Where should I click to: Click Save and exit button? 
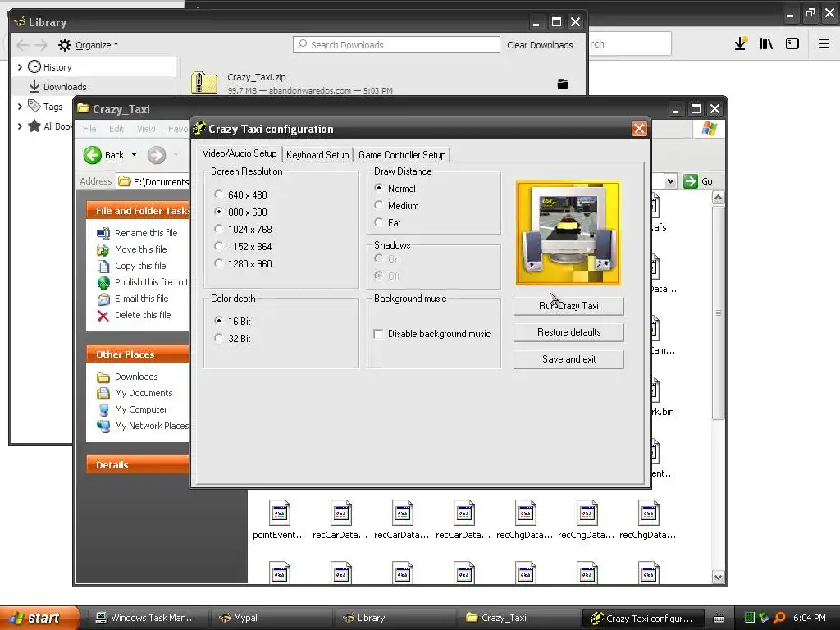click(568, 359)
